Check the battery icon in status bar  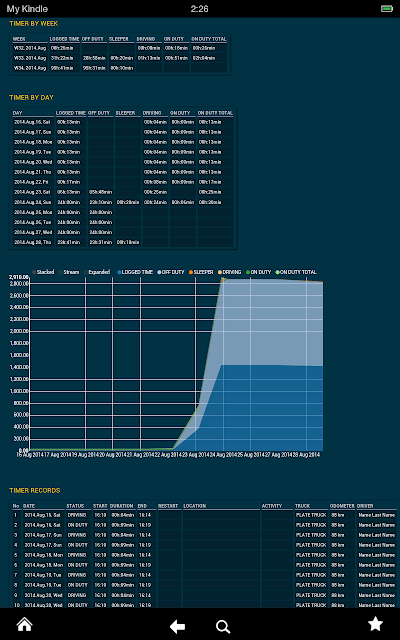(387, 9)
